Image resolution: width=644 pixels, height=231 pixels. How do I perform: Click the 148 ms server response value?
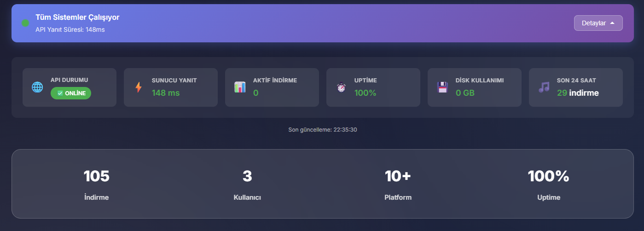[x=166, y=93]
